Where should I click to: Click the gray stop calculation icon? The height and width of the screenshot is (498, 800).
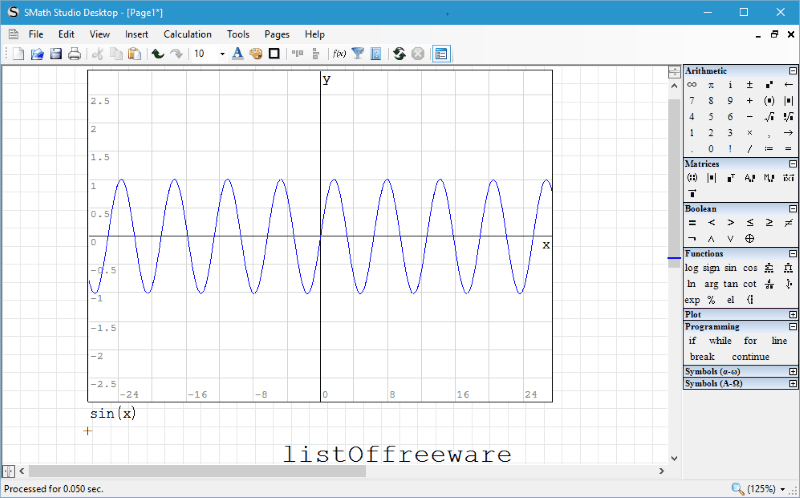(418, 54)
